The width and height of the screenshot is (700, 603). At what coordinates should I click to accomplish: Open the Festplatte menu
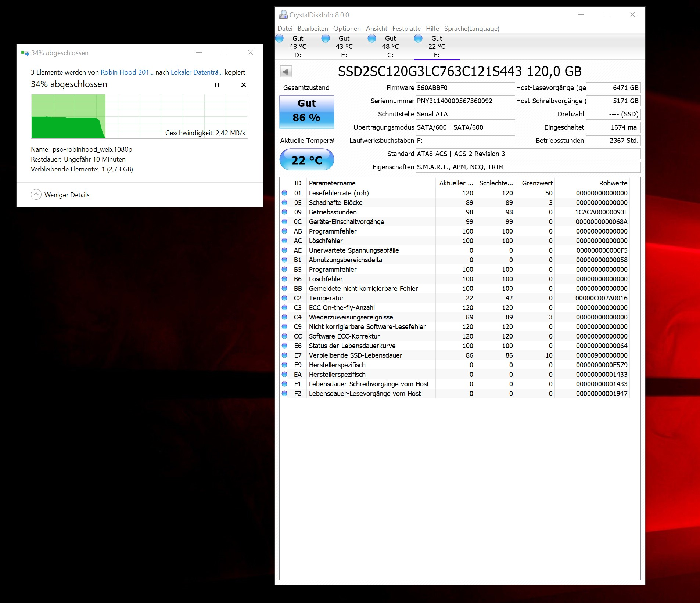[x=406, y=29]
